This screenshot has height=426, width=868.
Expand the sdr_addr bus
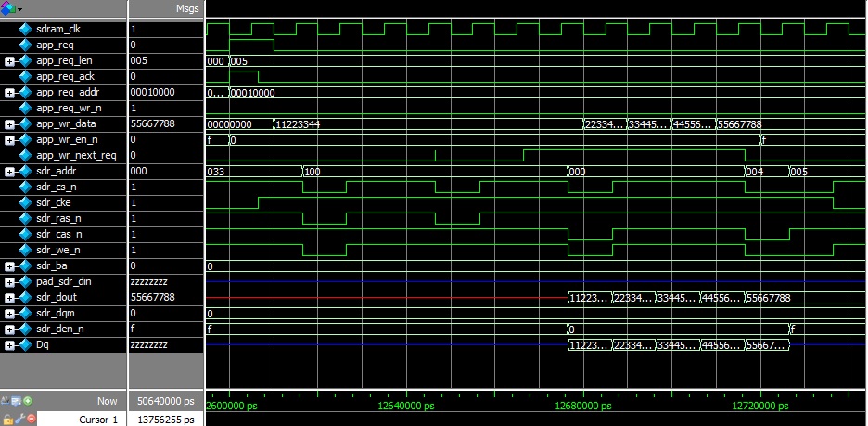tap(9, 171)
